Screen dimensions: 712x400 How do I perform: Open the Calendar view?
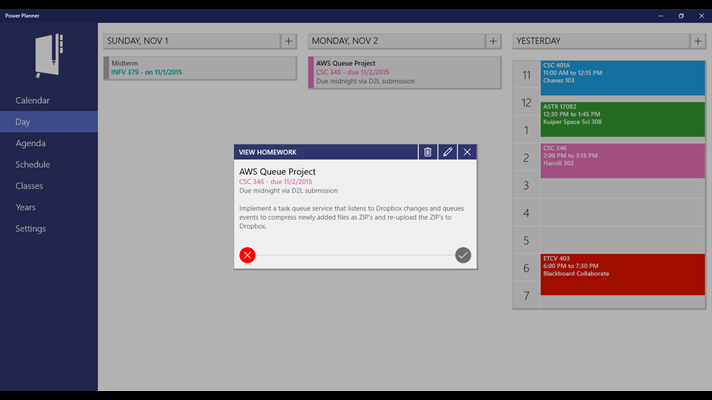(x=49, y=100)
